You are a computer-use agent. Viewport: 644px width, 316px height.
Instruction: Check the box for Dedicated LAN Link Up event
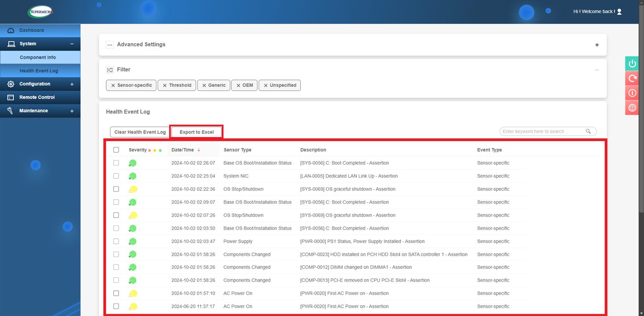coord(116,176)
